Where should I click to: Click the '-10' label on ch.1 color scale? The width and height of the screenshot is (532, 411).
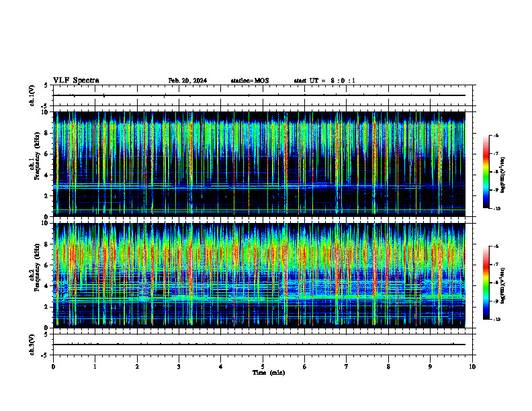click(x=496, y=209)
